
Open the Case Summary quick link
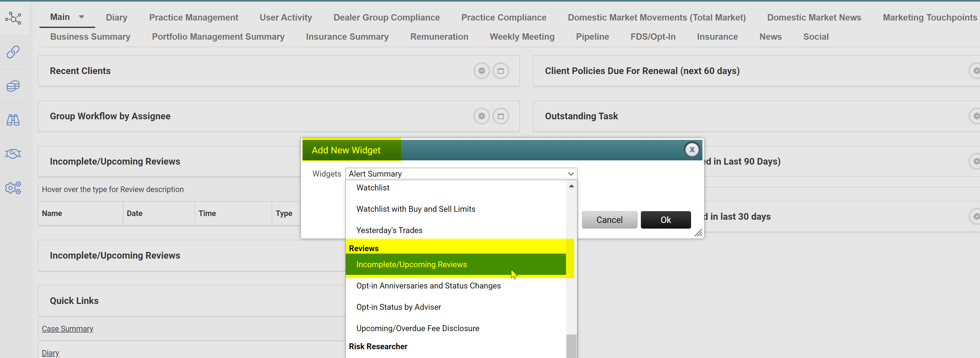(67, 329)
